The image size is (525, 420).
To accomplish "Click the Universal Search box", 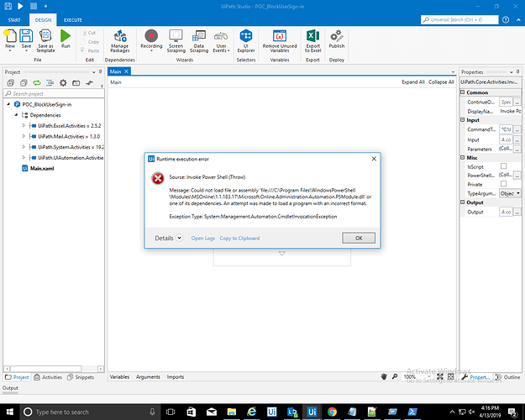I will point(459,20).
